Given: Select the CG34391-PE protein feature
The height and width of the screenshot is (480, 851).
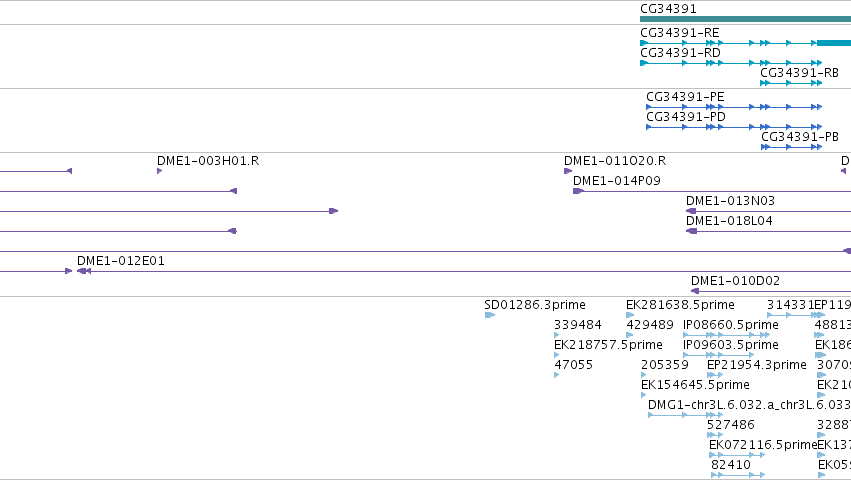Looking at the screenshot, I should [734, 107].
